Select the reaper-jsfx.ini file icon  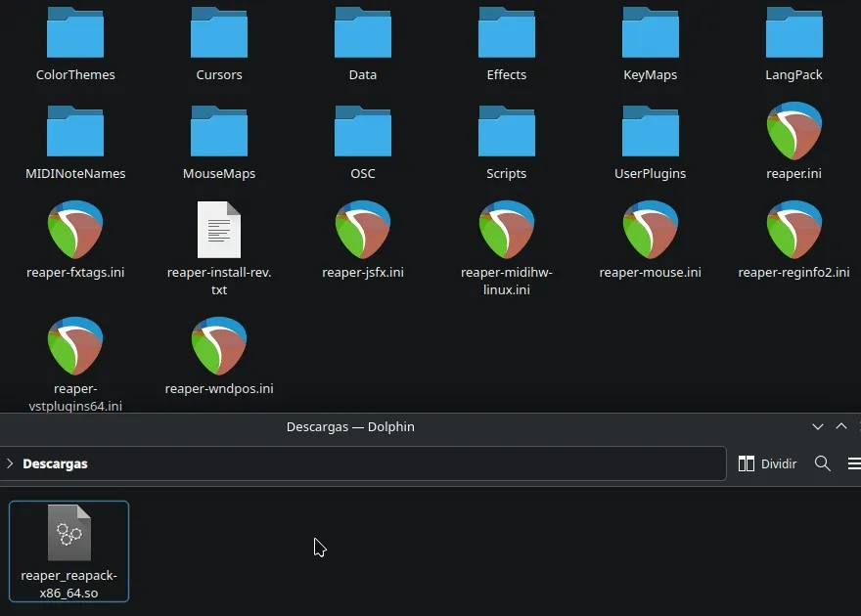363,229
